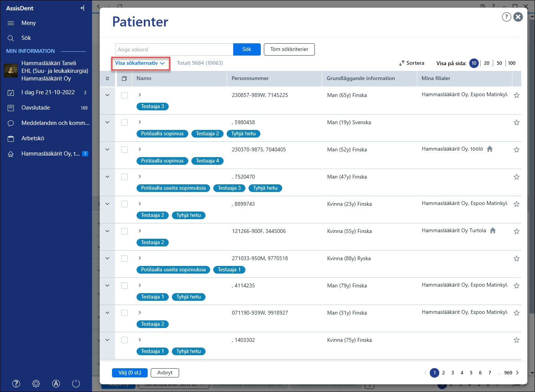
Task: Click the Töm sökkriterier button
Action: click(289, 49)
